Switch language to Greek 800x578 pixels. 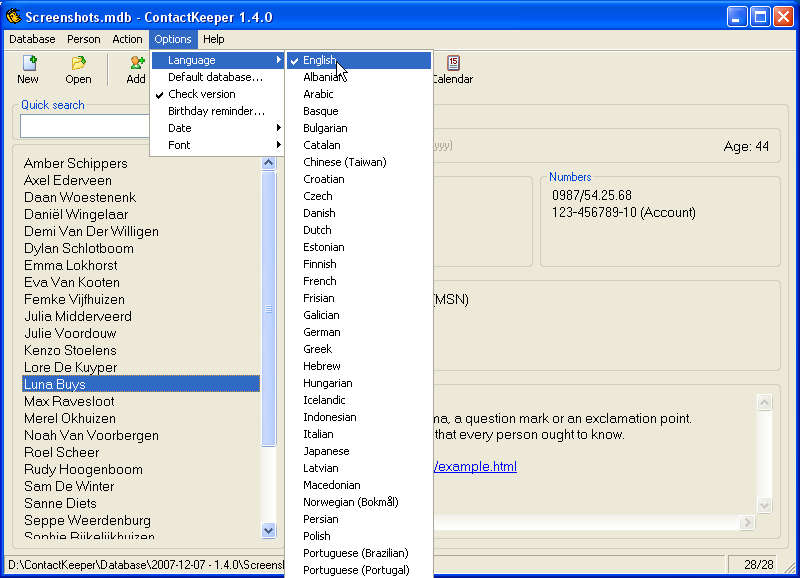359,349
